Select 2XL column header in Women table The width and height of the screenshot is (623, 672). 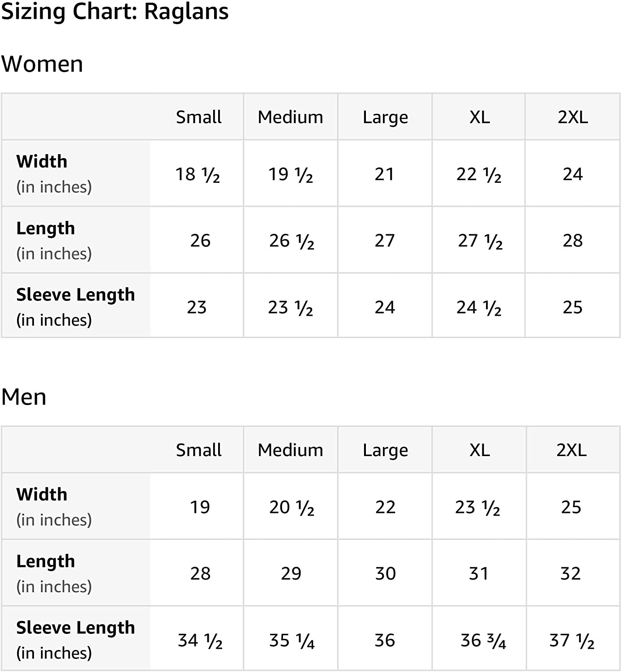click(572, 117)
